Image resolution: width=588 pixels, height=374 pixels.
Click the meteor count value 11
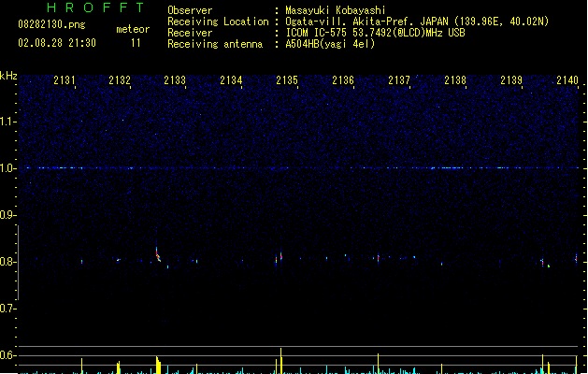(136, 43)
